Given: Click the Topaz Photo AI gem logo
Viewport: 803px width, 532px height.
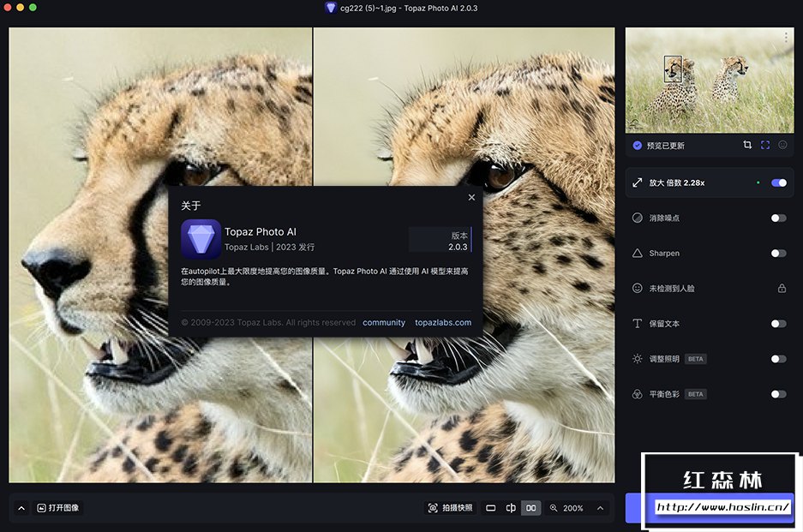Looking at the screenshot, I should point(201,239).
